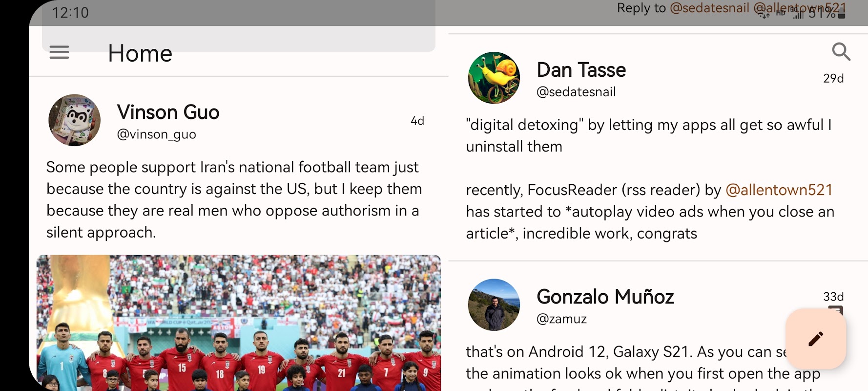View the Iran football team photo

(x=239, y=323)
